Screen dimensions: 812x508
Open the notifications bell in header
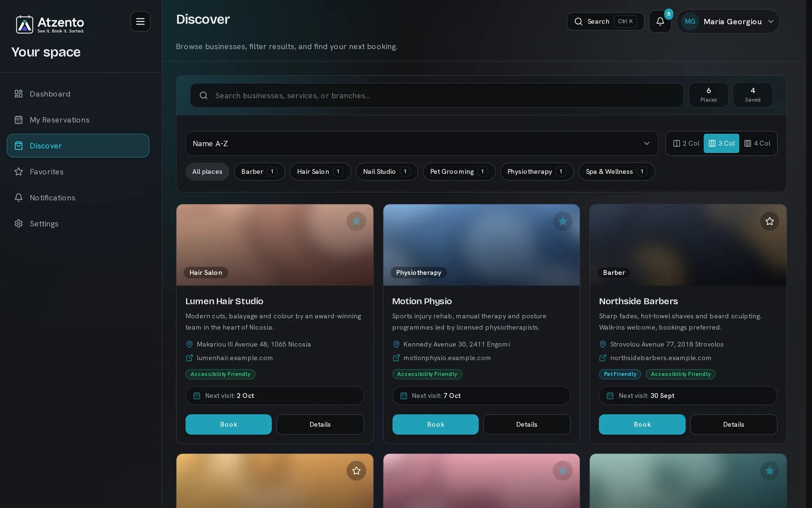(660, 21)
